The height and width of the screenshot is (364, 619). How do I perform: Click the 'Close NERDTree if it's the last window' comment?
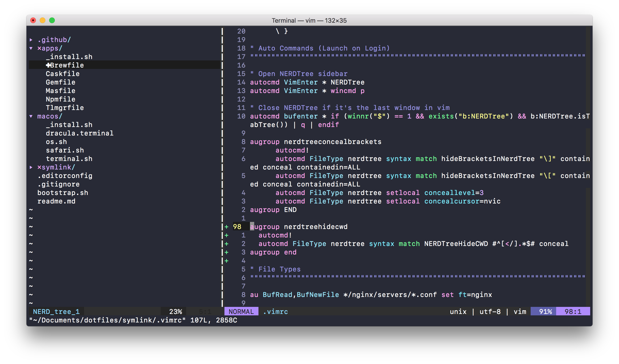pyautogui.click(x=350, y=108)
